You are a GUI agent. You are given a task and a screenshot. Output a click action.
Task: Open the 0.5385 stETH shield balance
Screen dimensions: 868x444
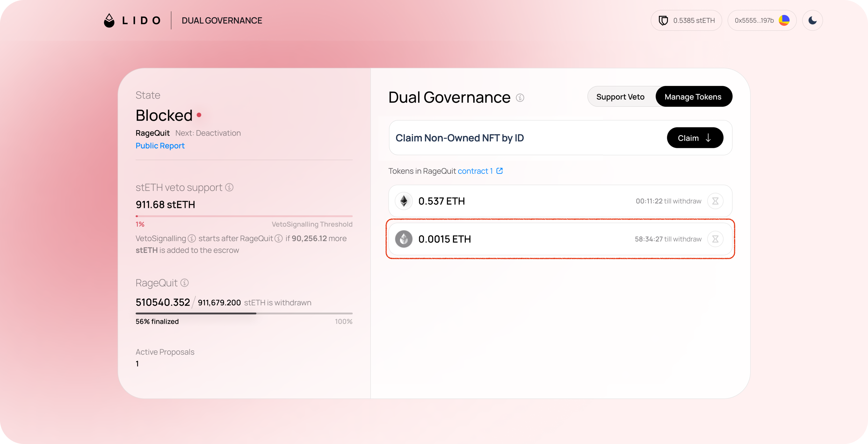point(686,21)
